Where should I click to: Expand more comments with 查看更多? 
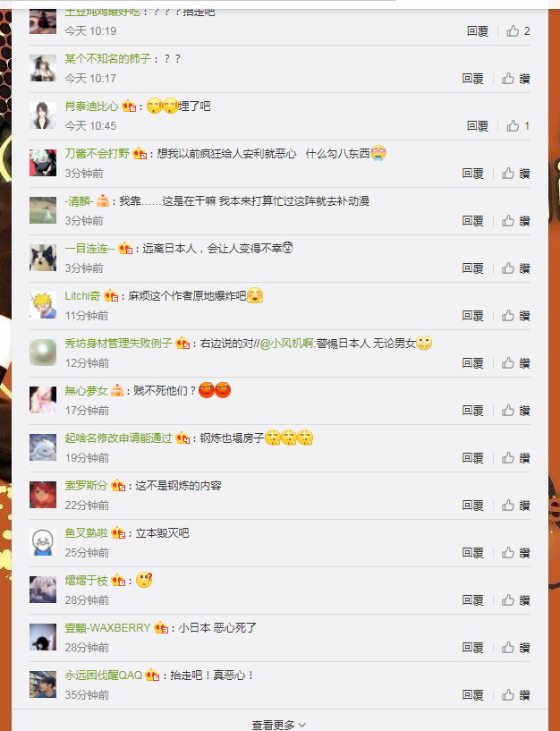click(x=279, y=725)
